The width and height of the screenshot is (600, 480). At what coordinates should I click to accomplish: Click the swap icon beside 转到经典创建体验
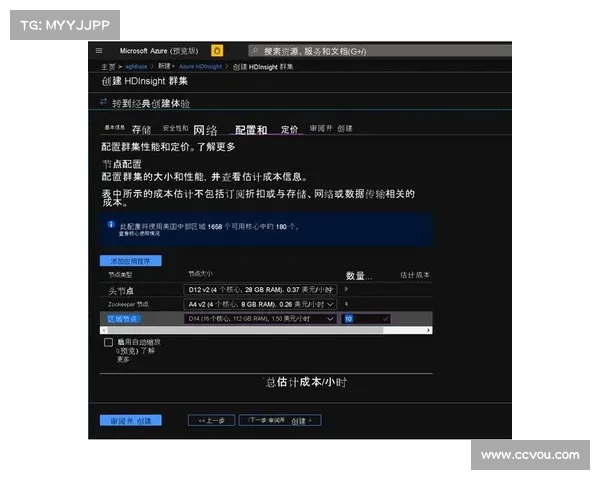point(103,101)
